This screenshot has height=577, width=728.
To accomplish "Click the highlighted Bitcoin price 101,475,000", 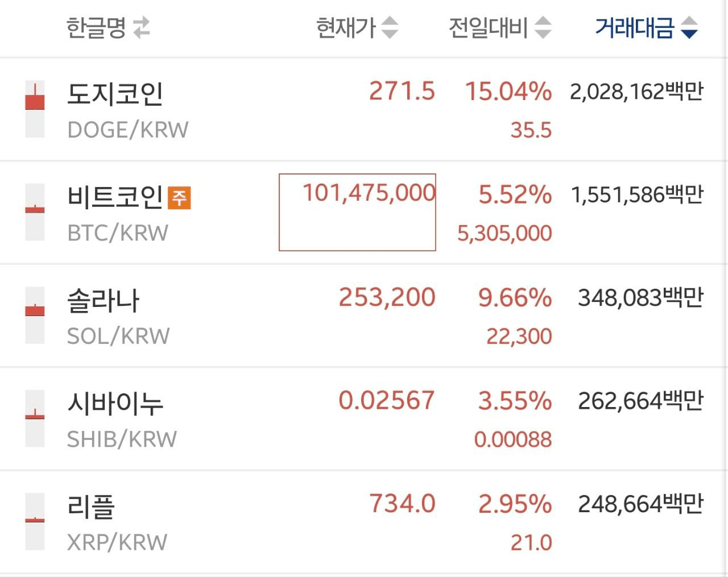I will coord(369,193).
